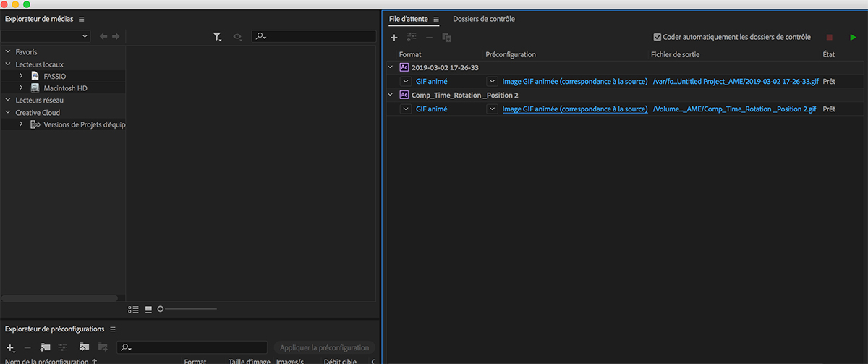Viewport: 868px width, 364px height.
Task: Click the Préconfiguration column header
Action: tap(511, 54)
